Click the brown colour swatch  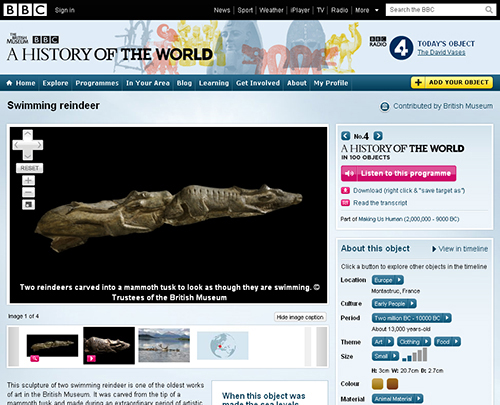point(392,384)
